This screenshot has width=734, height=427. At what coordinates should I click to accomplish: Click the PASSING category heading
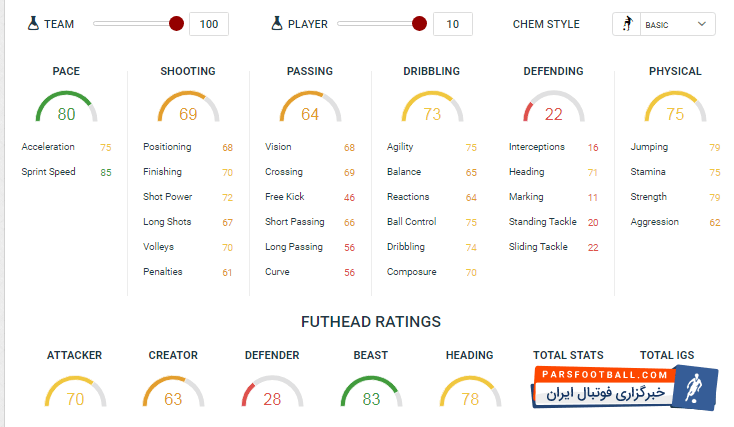[310, 72]
